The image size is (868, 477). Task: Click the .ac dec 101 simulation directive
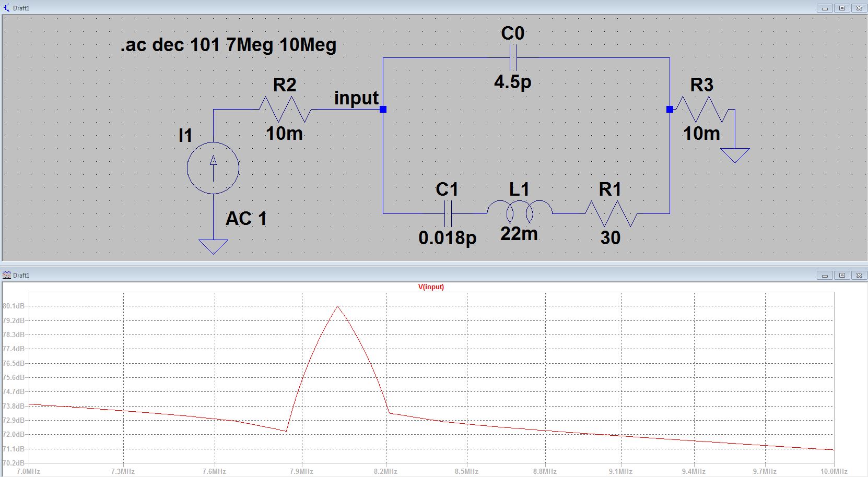coord(228,45)
